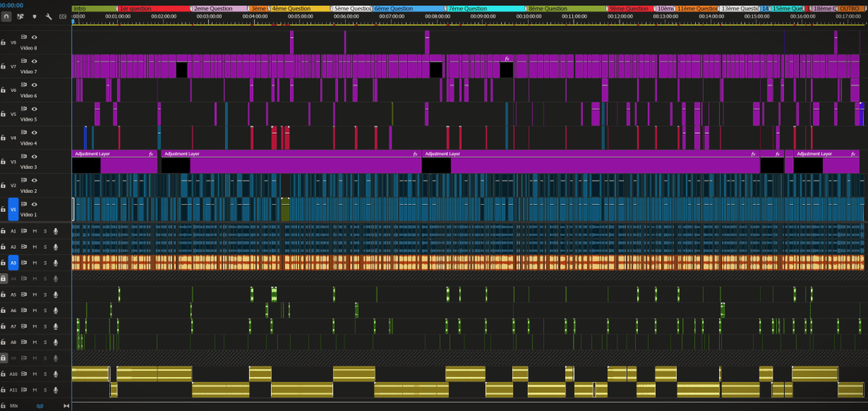
Task: Mute audio track A10 with M button
Action: click(x=35, y=374)
